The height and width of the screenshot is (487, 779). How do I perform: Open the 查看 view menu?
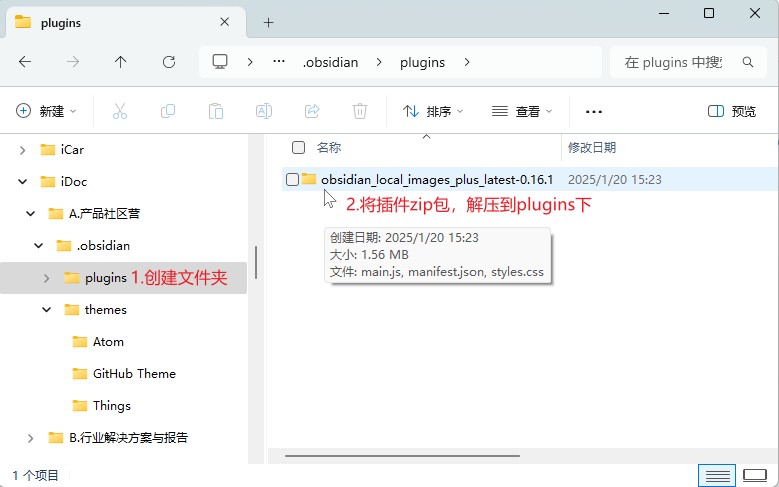pos(520,111)
